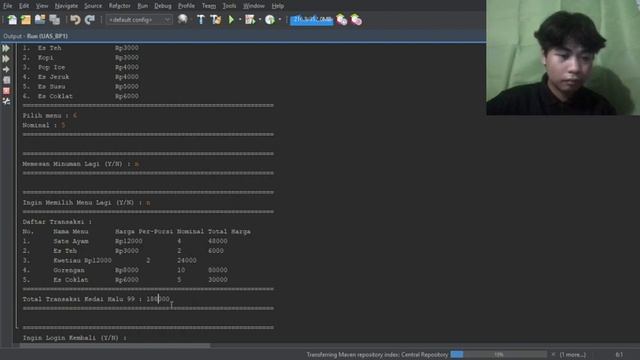The width and height of the screenshot is (640, 360).
Task: Click the webcam video overlay
Action: pos(563,58)
